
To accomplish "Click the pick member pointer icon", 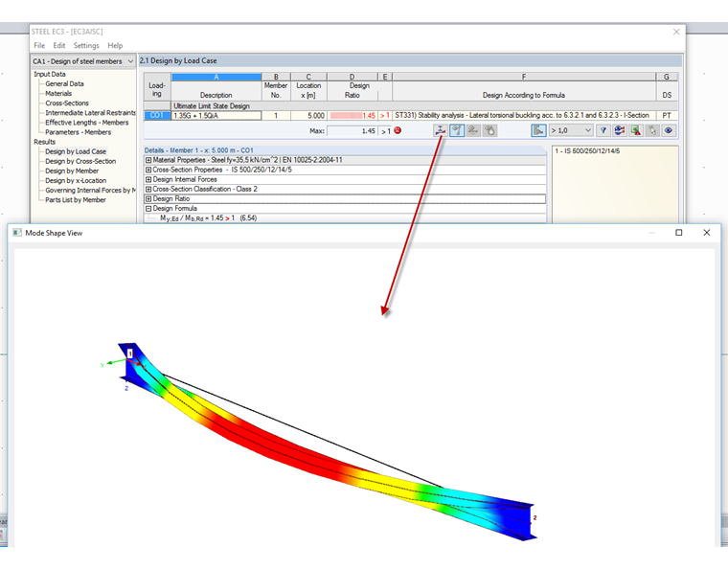I will (x=652, y=130).
